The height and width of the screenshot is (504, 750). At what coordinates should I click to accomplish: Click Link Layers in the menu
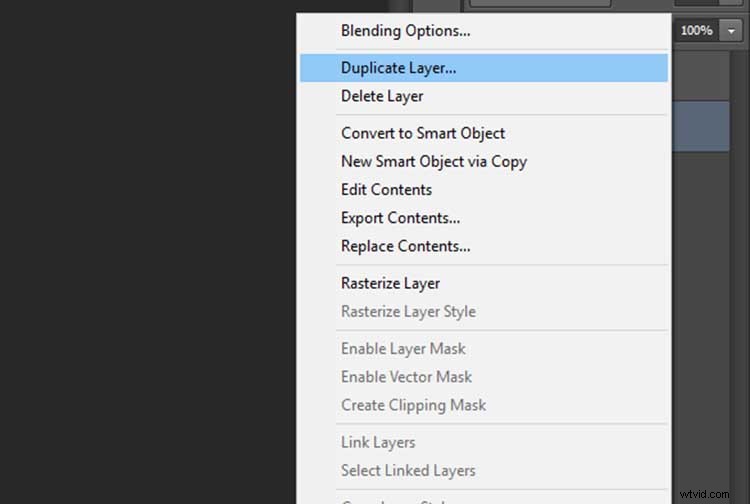pyautogui.click(x=378, y=442)
